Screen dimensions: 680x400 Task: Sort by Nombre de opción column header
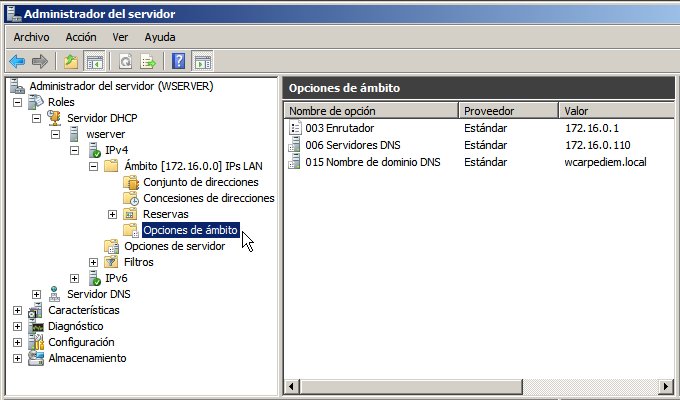(x=371, y=111)
